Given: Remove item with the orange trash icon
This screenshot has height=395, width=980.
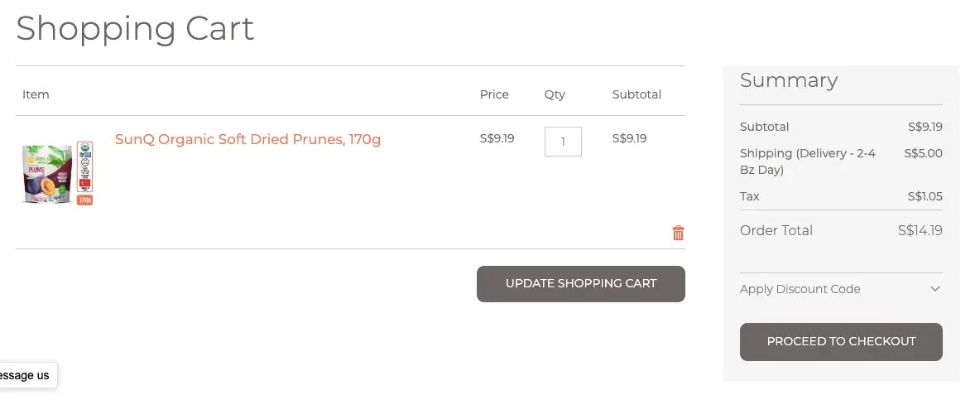Looking at the screenshot, I should click(678, 234).
